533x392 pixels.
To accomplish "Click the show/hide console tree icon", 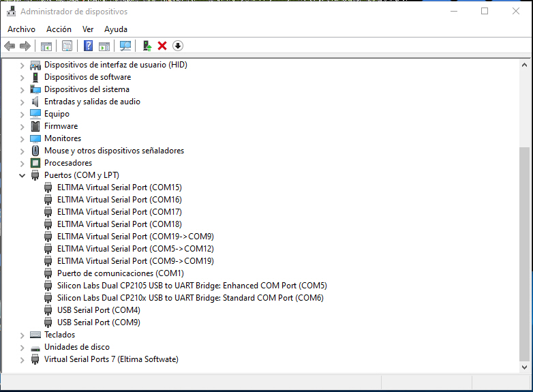I will pos(46,46).
